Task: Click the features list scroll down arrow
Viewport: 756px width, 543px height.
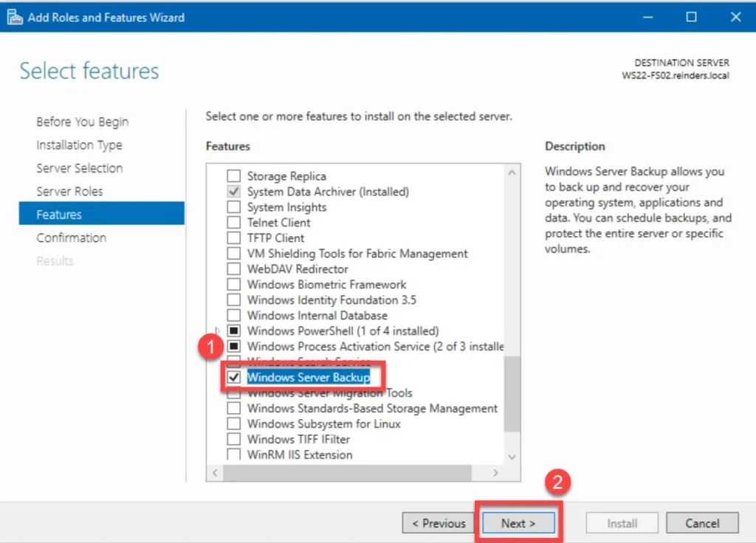Action: point(512,457)
